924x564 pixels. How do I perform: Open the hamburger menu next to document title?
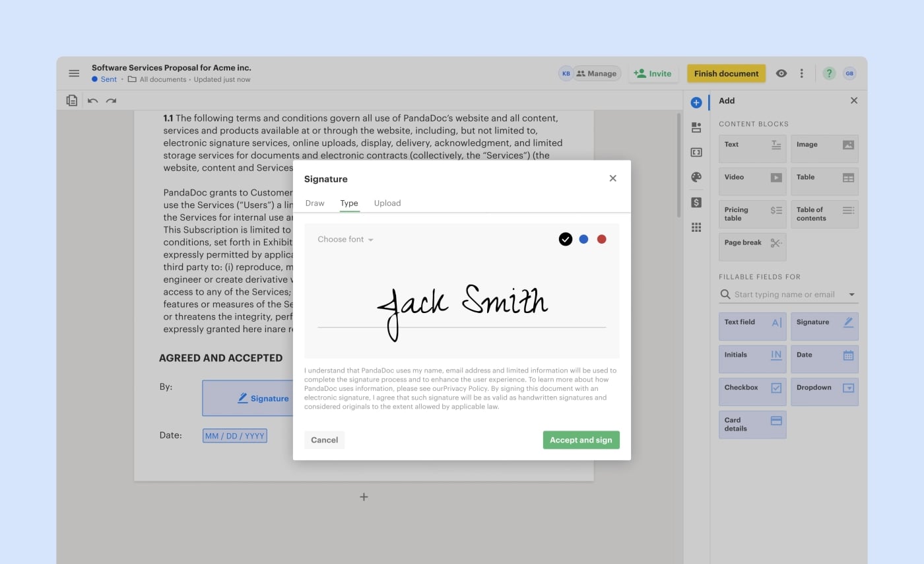point(74,73)
